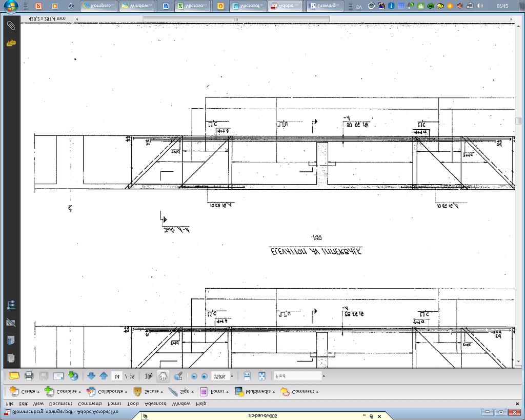Open the View menu
The height and width of the screenshot is (420, 525).
point(38,404)
